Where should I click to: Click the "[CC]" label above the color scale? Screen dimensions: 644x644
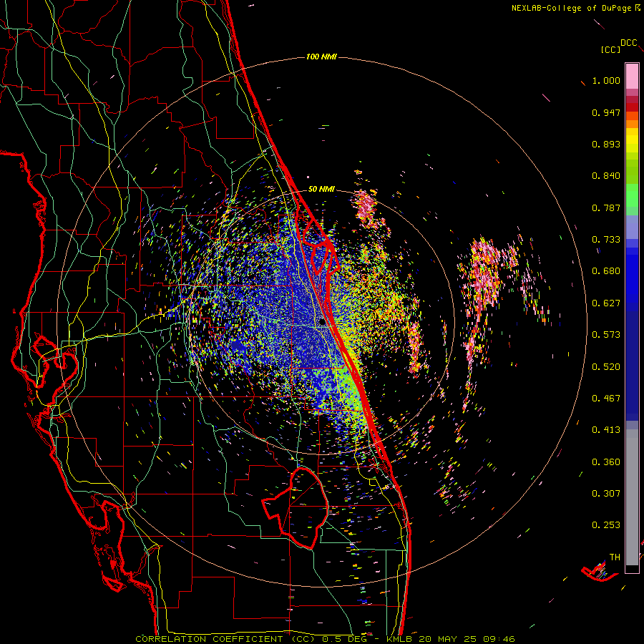click(x=611, y=49)
